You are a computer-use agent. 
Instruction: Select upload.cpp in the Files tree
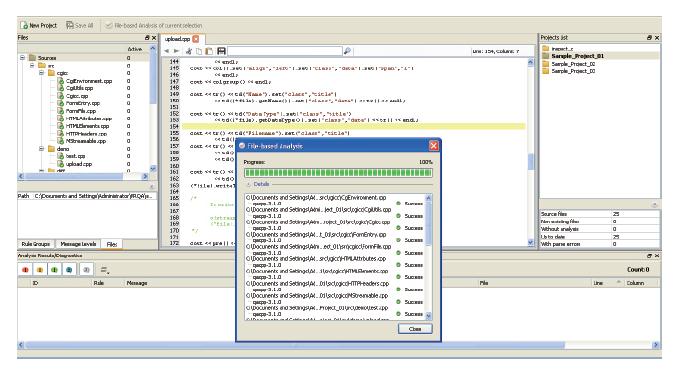click(x=79, y=164)
